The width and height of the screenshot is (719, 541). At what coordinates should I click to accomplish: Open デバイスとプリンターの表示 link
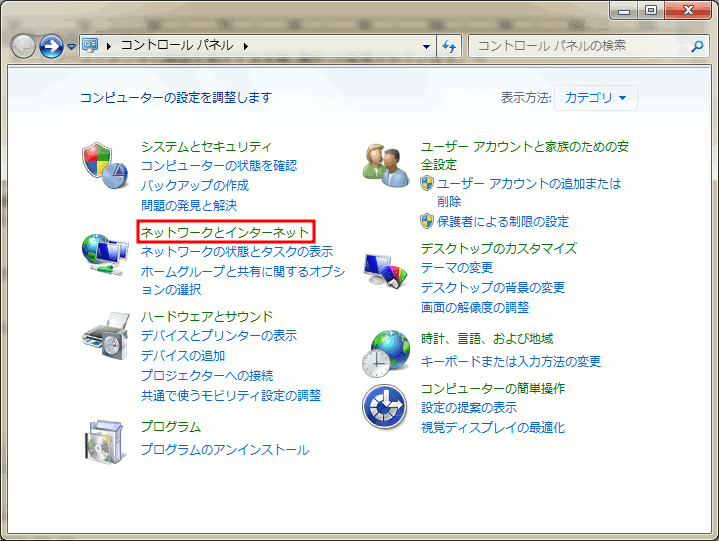pos(219,336)
